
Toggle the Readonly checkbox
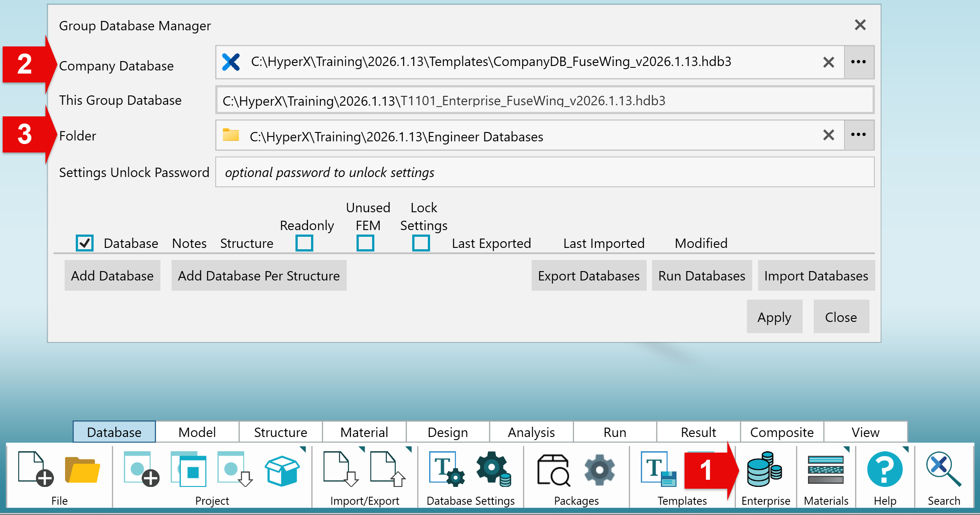coord(304,243)
